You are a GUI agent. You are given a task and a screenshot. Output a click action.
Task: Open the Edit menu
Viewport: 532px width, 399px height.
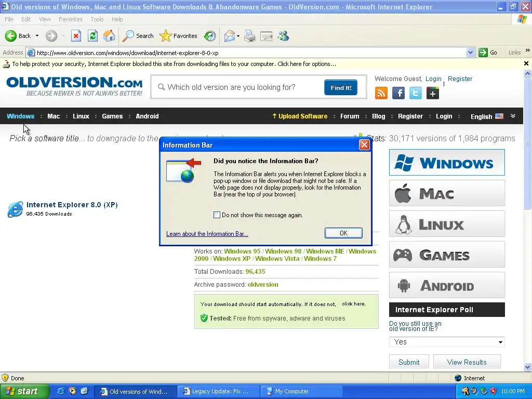click(x=26, y=19)
